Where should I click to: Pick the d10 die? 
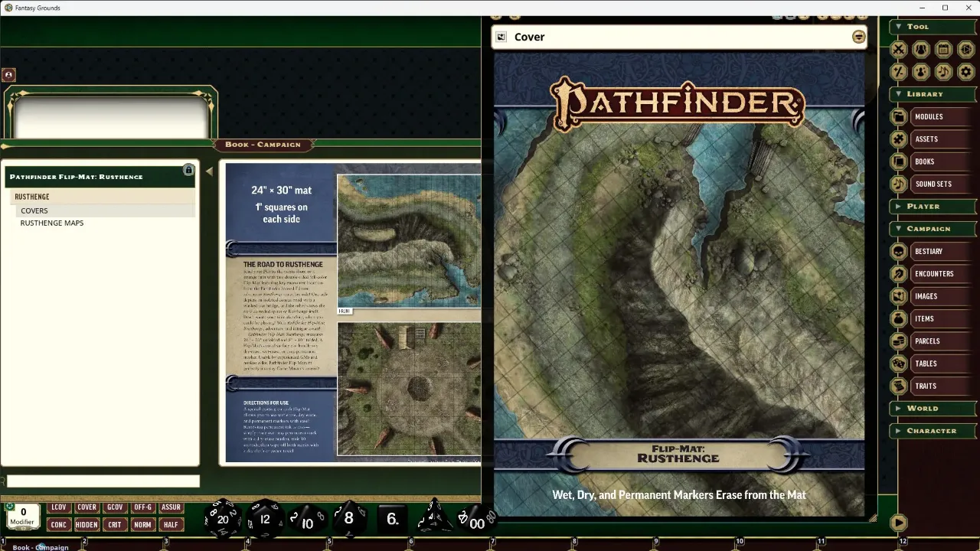tap(308, 520)
